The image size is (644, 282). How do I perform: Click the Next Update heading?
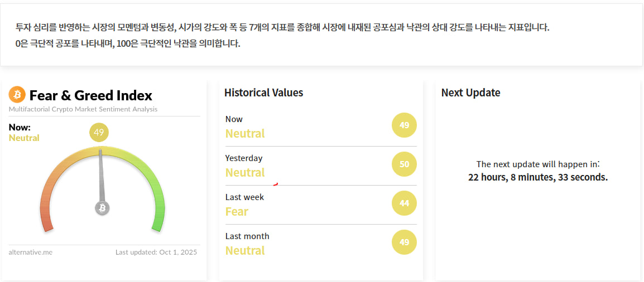(470, 93)
